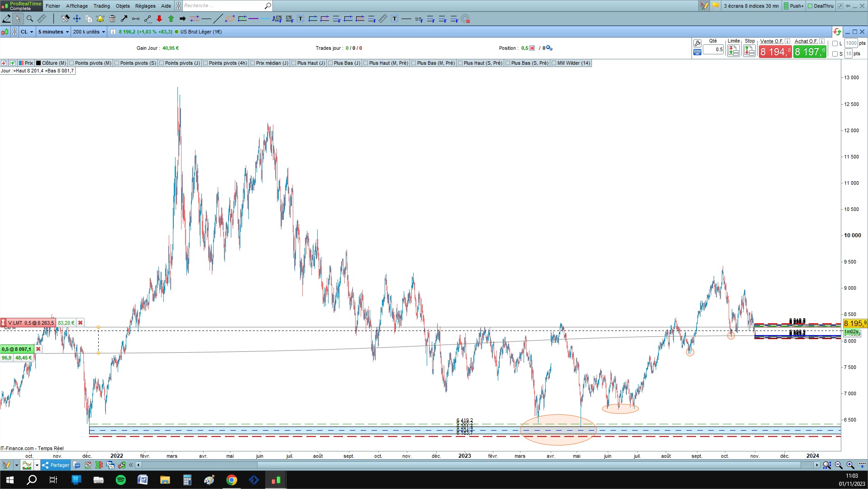Select the red down arrow tool
This screenshot has height=489, width=868.
pos(159,19)
